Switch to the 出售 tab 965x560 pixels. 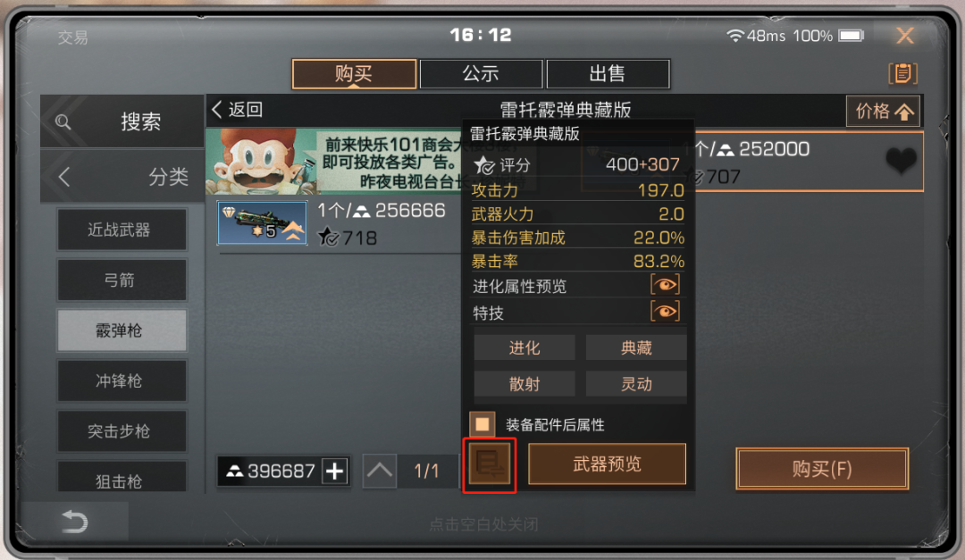pos(608,74)
